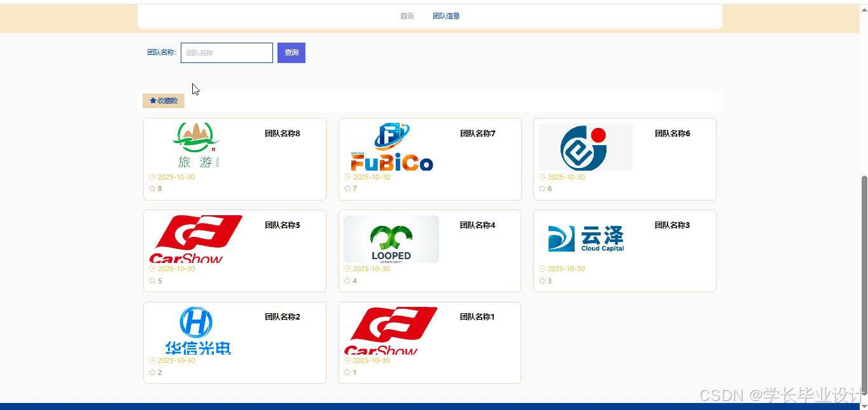Select the 团队名称1 title text
Image resolution: width=868 pixels, height=410 pixels.
[477, 317]
